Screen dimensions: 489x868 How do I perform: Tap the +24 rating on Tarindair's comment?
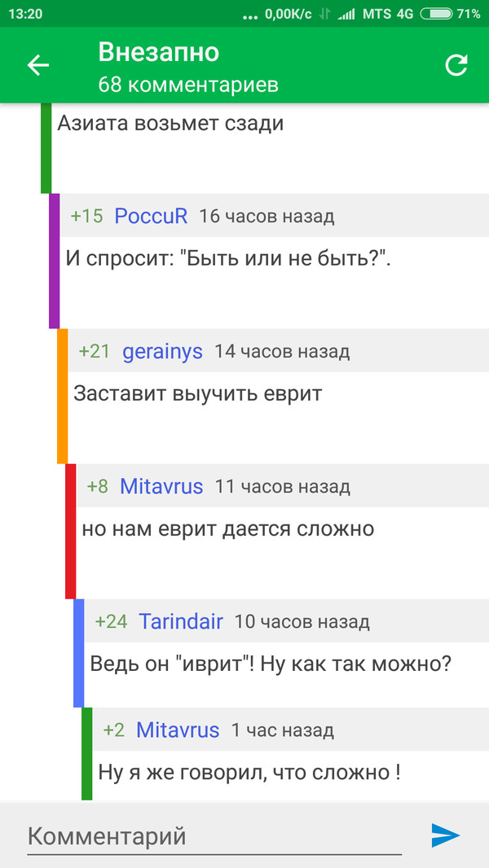(111, 621)
